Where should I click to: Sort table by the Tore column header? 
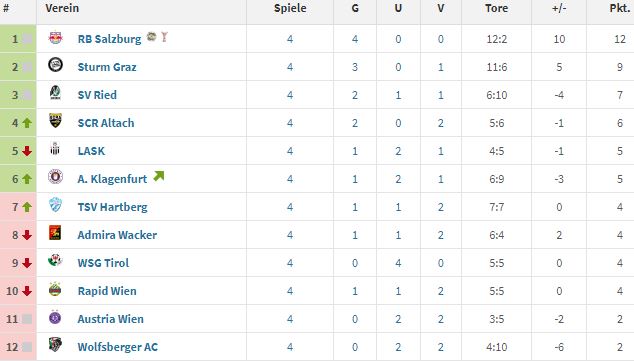(497, 8)
